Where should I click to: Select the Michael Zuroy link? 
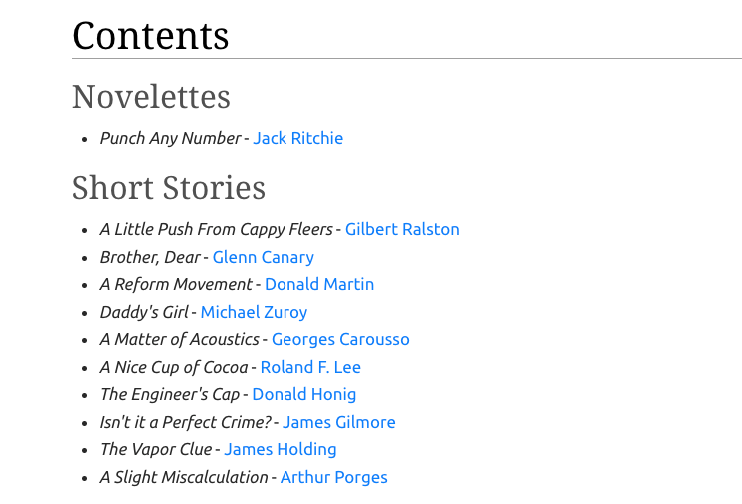click(254, 312)
